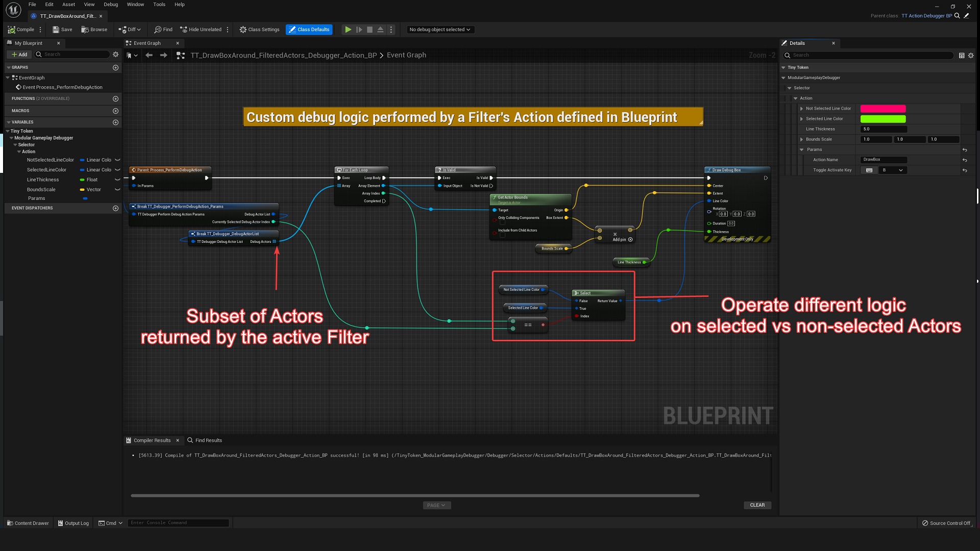The image size is (980, 551).
Task: Click the pink Not Selected Line Color swatch
Action: [x=883, y=109]
